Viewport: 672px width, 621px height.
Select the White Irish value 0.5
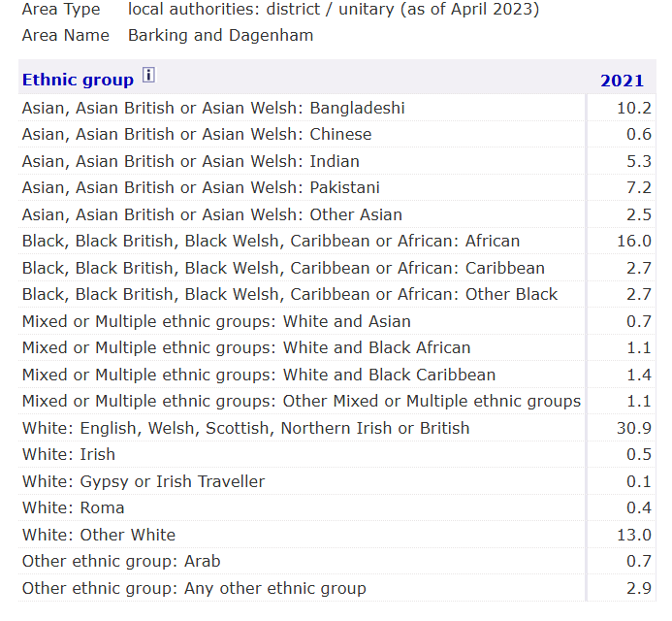pos(639,455)
